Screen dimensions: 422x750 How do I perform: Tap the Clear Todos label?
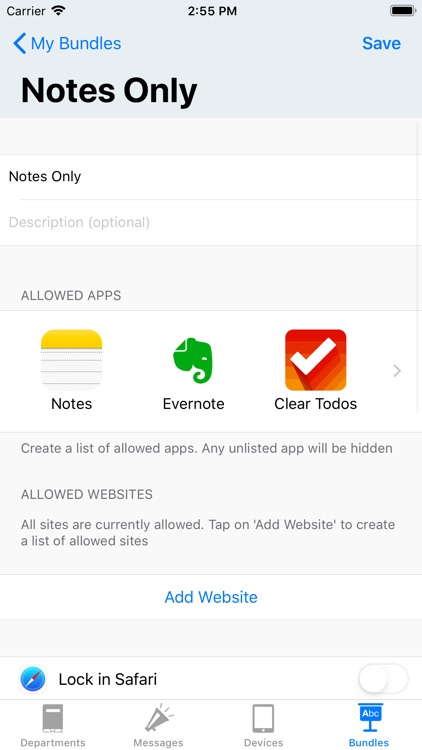(316, 404)
